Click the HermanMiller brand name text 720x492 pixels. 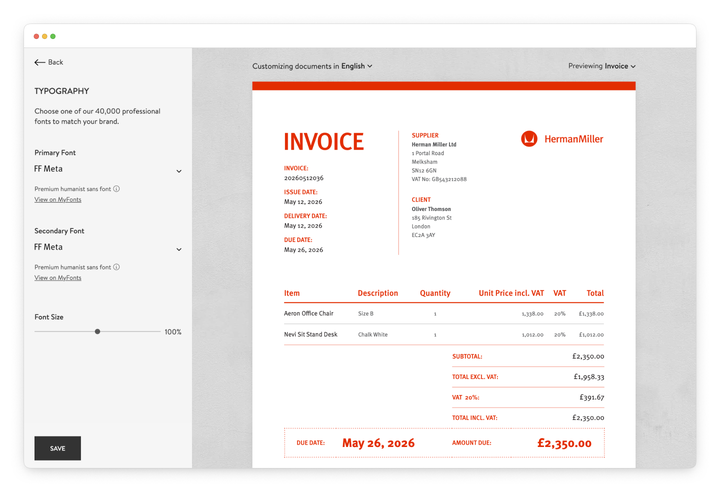574,139
